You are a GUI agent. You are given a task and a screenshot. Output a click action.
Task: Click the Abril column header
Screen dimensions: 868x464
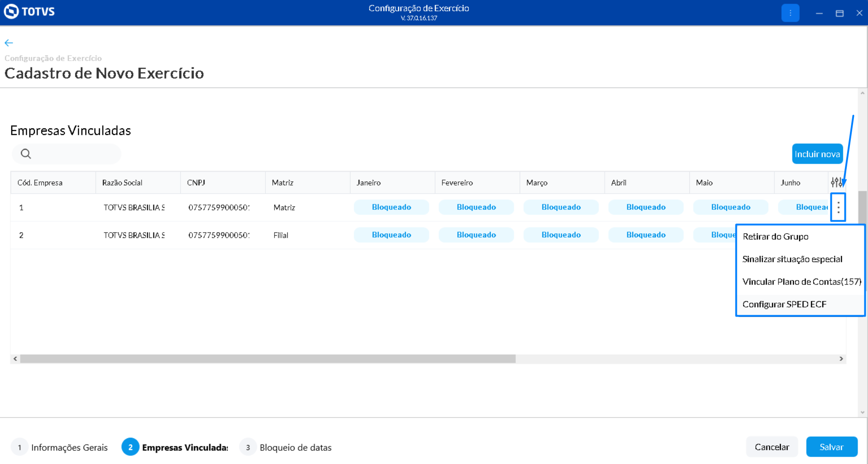(x=647, y=183)
